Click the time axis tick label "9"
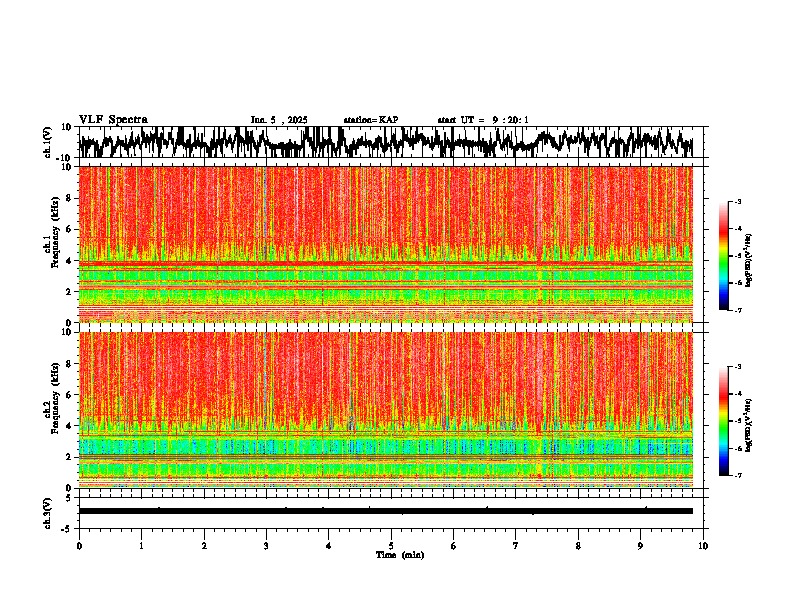This screenshot has width=792, height=612. (x=641, y=546)
